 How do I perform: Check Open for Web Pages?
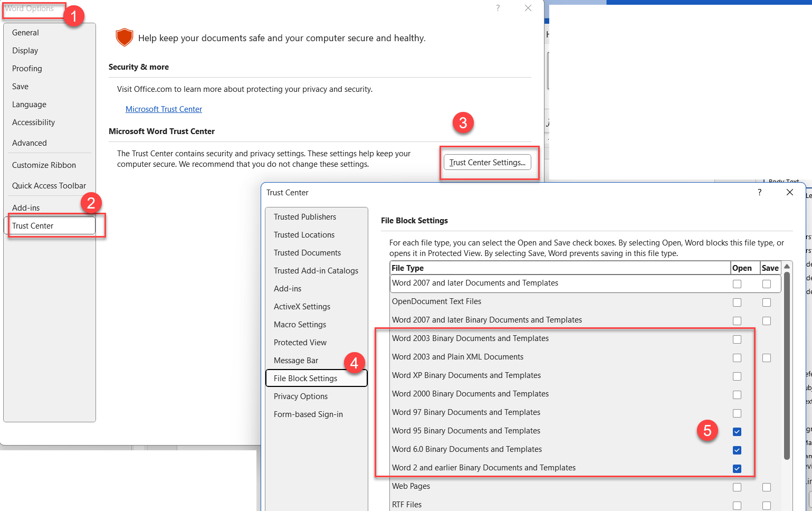click(737, 487)
